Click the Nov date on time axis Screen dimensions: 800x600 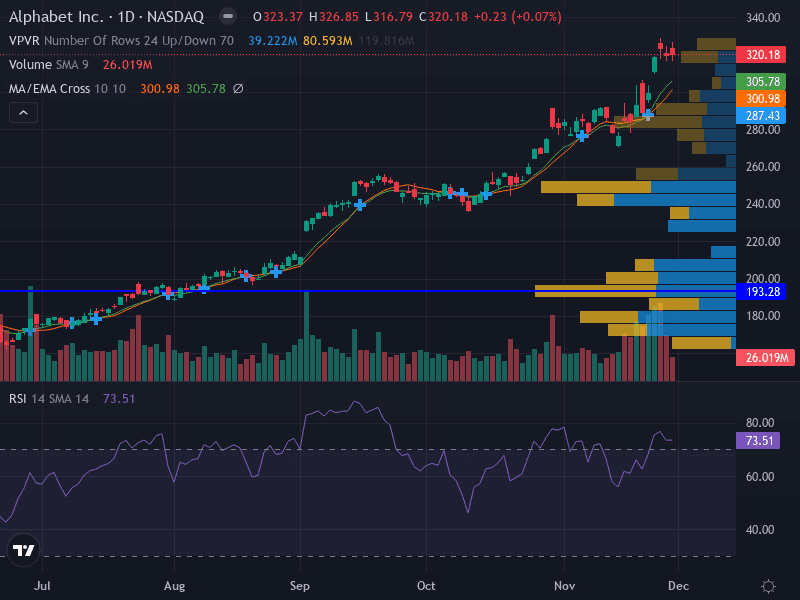(564, 586)
